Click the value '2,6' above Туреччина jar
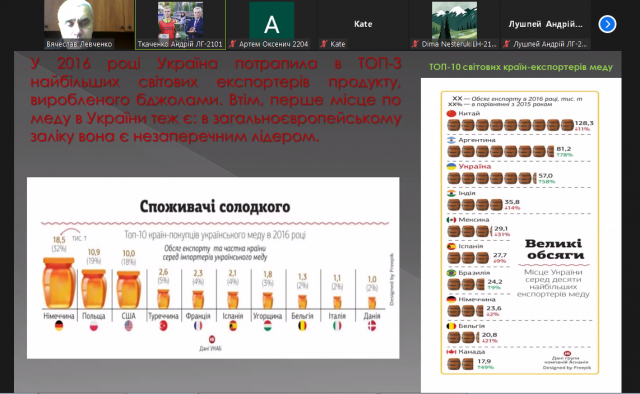Image resolution: width=640 pixels, height=394 pixels. [163, 272]
